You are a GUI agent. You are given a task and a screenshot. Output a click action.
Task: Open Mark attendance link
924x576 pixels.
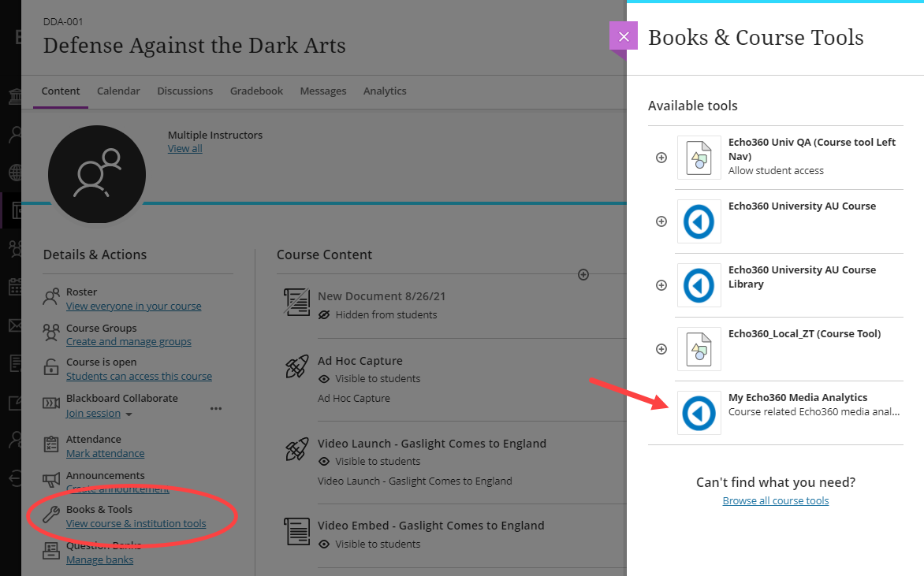(x=106, y=454)
